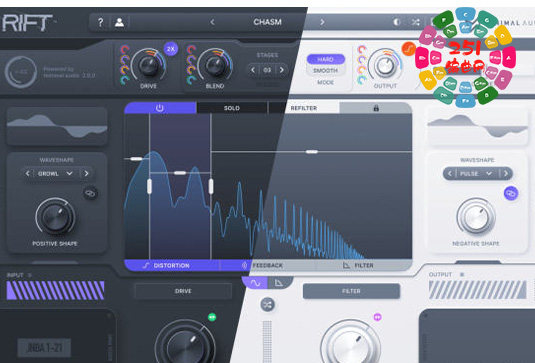Select the sine wave mode icon

point(255,283)
